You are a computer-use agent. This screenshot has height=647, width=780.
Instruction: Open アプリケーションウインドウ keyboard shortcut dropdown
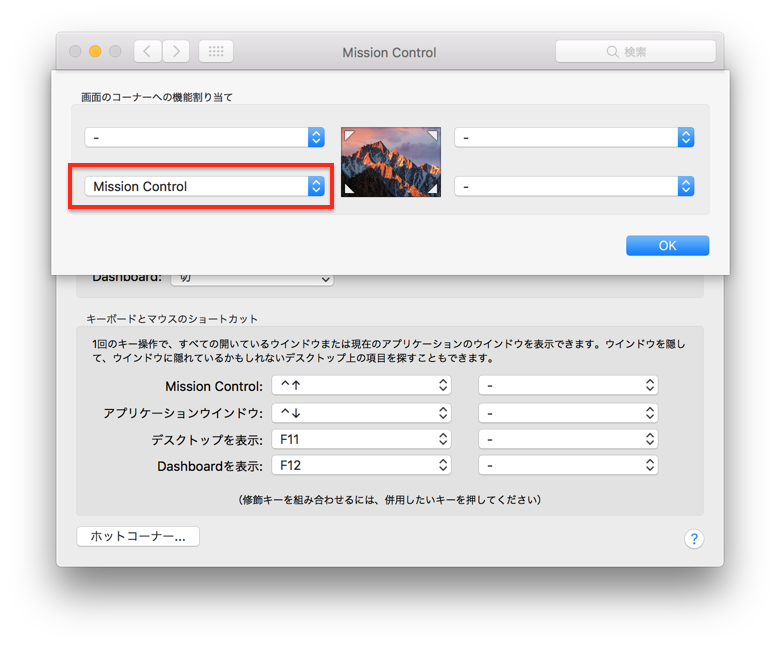(x=361, y=413)
